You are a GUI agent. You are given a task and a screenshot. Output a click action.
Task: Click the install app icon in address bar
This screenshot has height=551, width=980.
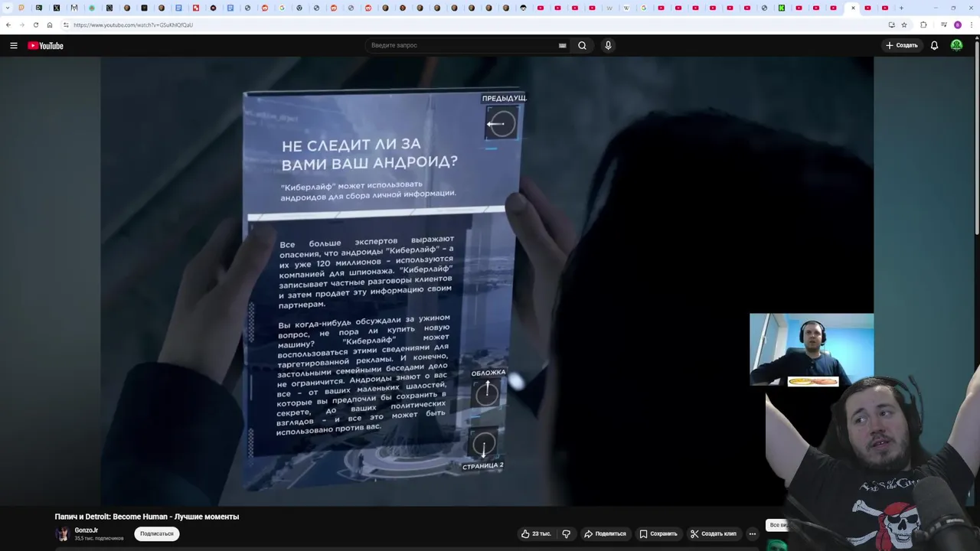891,25
